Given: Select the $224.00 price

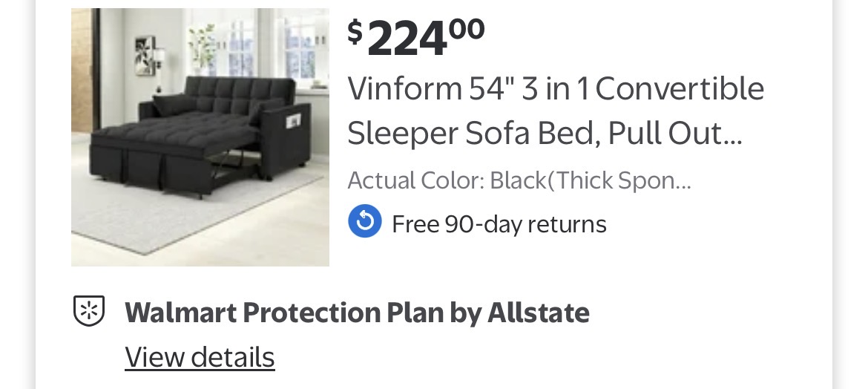Looking at the screenshot, I should (x=415, y=37).
